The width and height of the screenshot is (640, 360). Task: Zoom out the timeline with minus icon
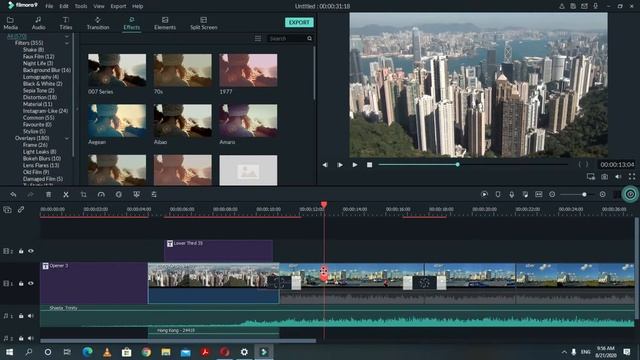(552, 195)
